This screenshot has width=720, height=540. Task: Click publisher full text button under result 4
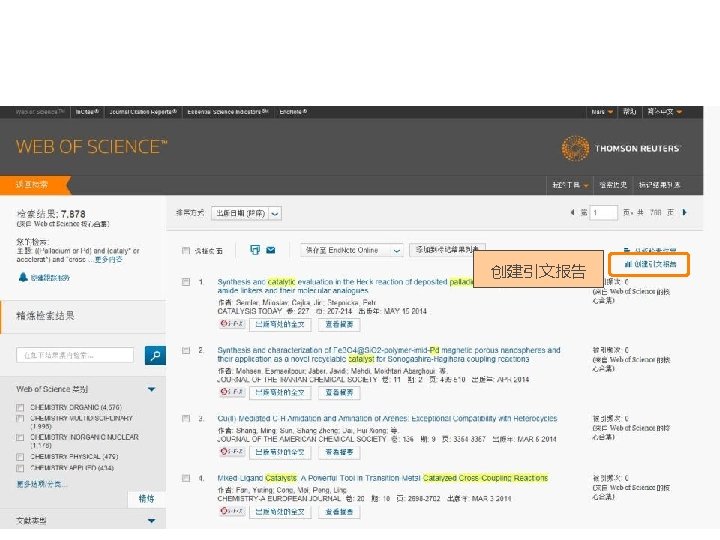(x=280, y=512)
